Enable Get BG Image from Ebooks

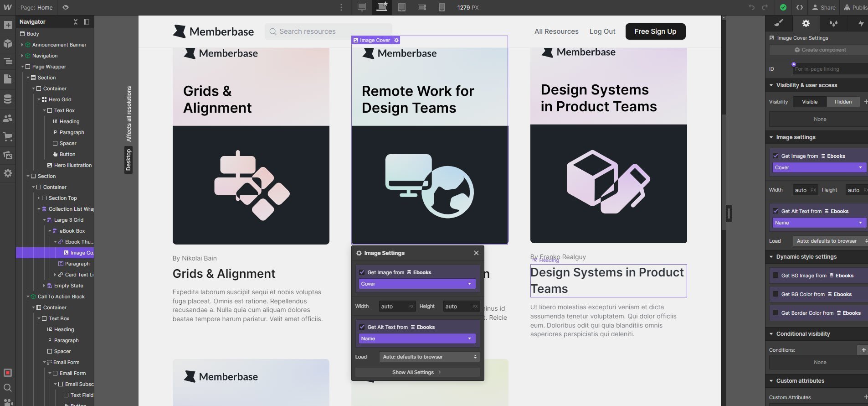pos(776,276)
